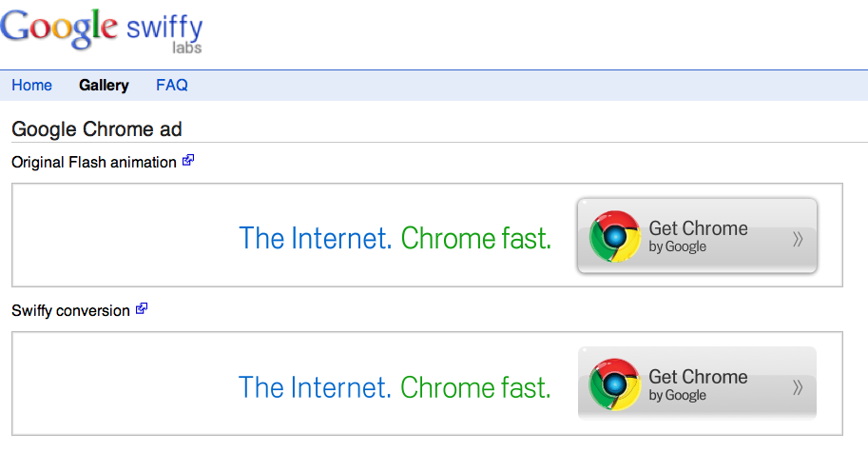Image resolution: width=868 pixels, height=452 pixels.
Task: Click Get Chrome button in Flash animation
Action: [x=697, y=235]
